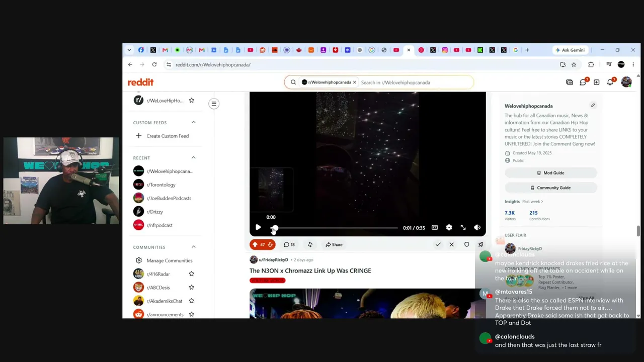Switch to the Facebook tab
The height and width of the screenshot is (362, 644).
pyautogui.click(x=141, y=50)
